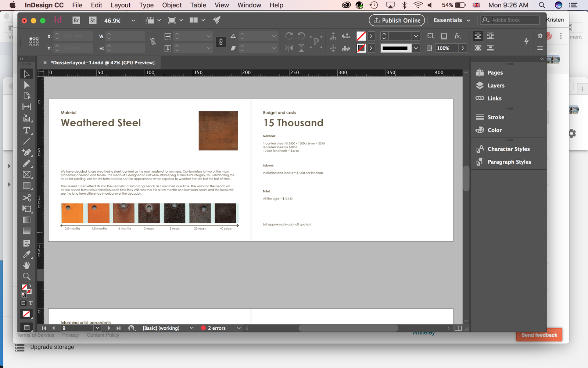The image size is (588, 368).
Task: Open the Pages panel
Action: tap(495, 72)
